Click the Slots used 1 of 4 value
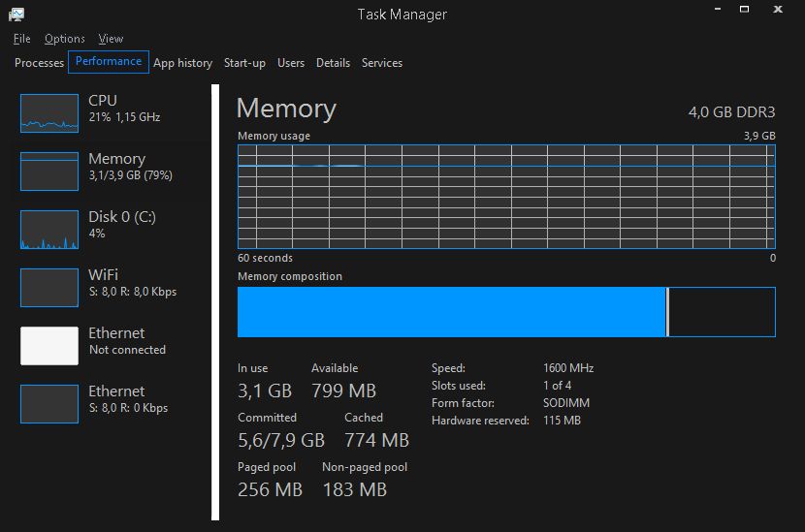The width and height of the screenshot is (805, 532). [x=557, y=386]
